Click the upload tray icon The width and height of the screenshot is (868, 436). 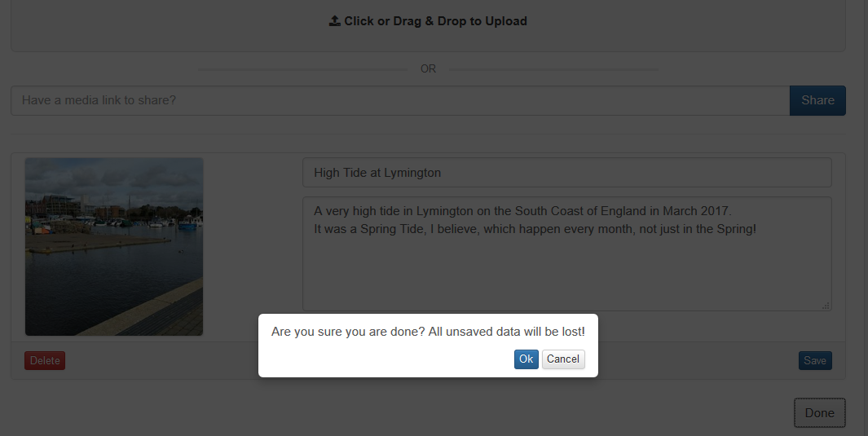click(x=335, y=21)
